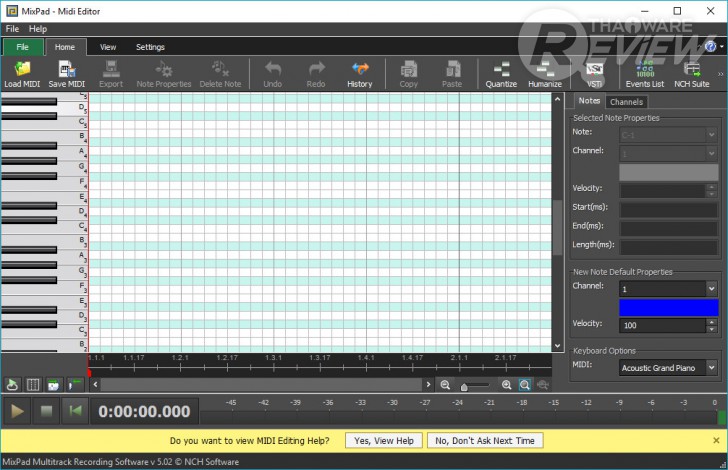Screen dimensions: 728x470
Task: Click the New Note Velocity field showing 100
Action: 663,325
